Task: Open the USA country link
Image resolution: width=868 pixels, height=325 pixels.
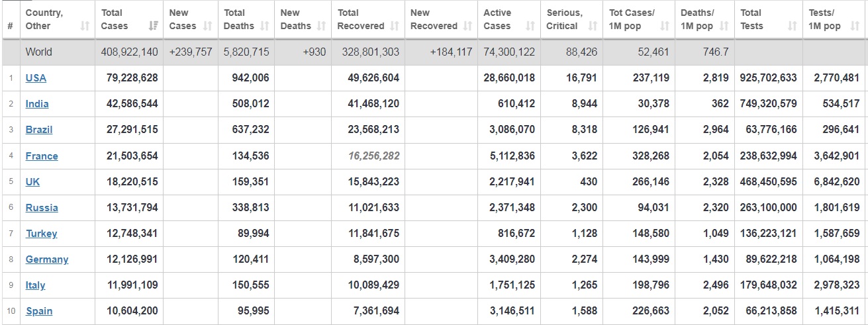Action: pos(36,78)
